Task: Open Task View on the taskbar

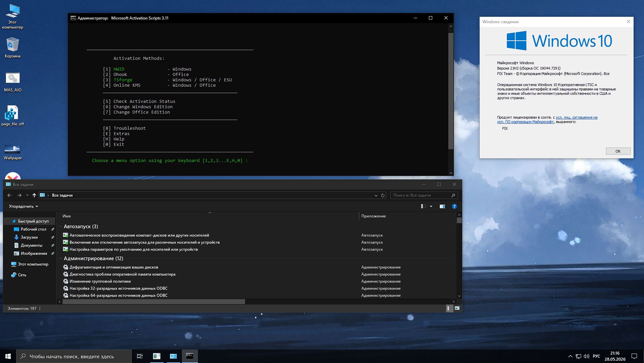Action: [x=140, y=356]
